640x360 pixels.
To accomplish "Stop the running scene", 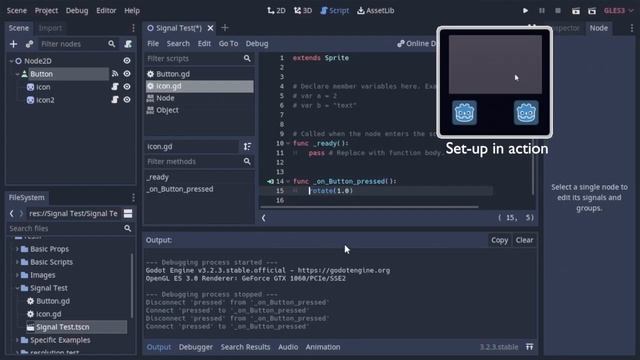I will coord(558,11).
